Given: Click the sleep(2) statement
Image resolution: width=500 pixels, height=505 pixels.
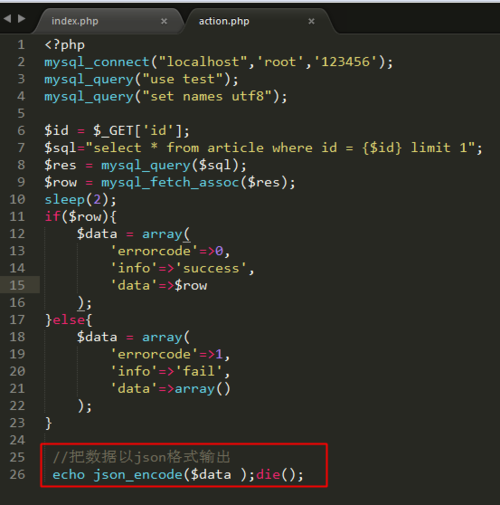Looking at the screenshot, I should (x=80, y=200).
